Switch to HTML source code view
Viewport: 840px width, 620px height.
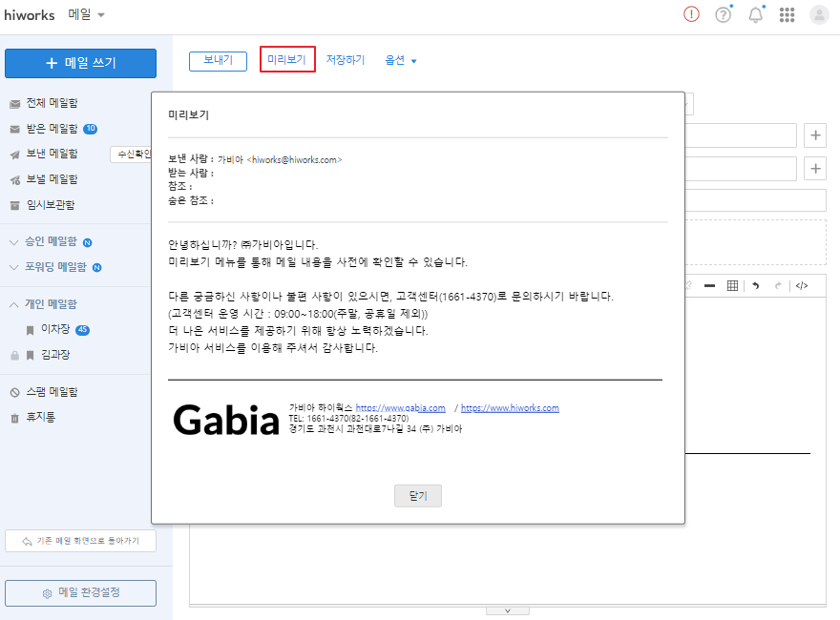[802, 285]
